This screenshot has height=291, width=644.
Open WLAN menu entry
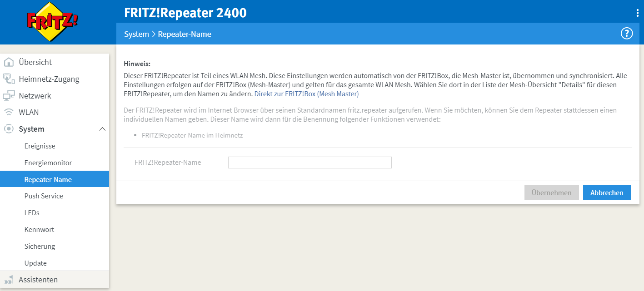(55, 113)
